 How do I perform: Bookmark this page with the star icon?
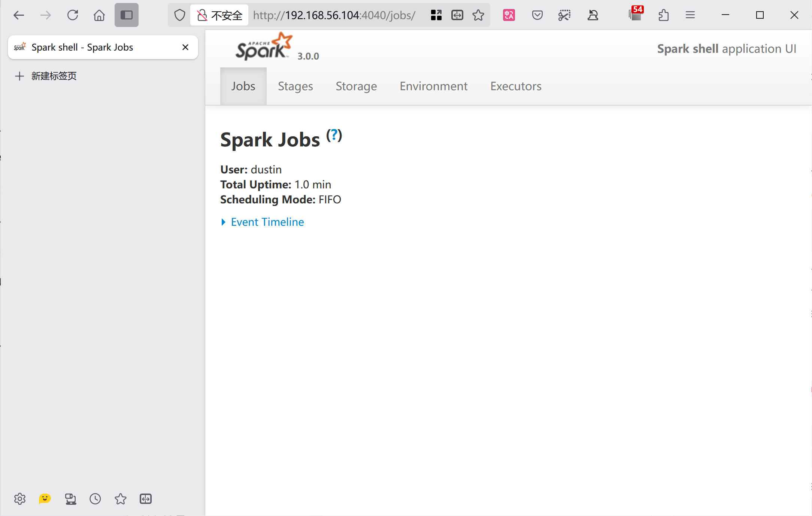(478, 15)
